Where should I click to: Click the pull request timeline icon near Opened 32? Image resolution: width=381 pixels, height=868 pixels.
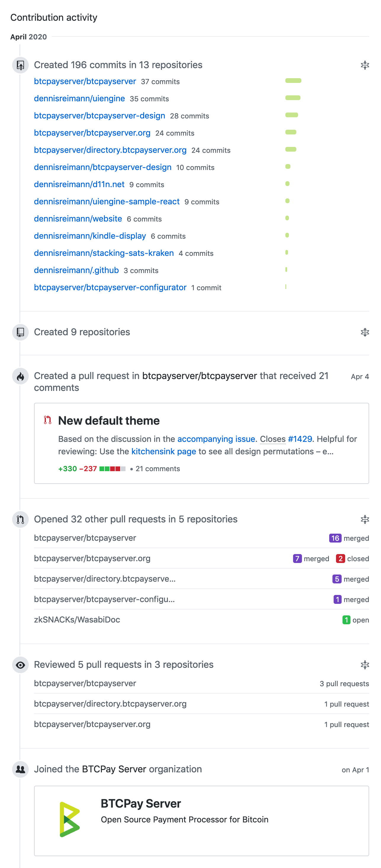20,520
